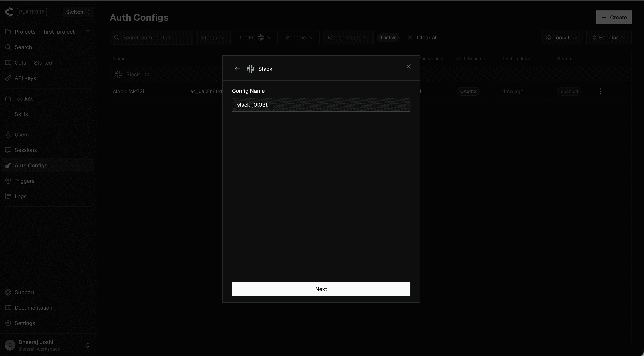This screenshot has height=356, width=644.
Task: Open the three-dot menu for slack-fsk22i
Action: pyautogui.click(x=600, y=91)
